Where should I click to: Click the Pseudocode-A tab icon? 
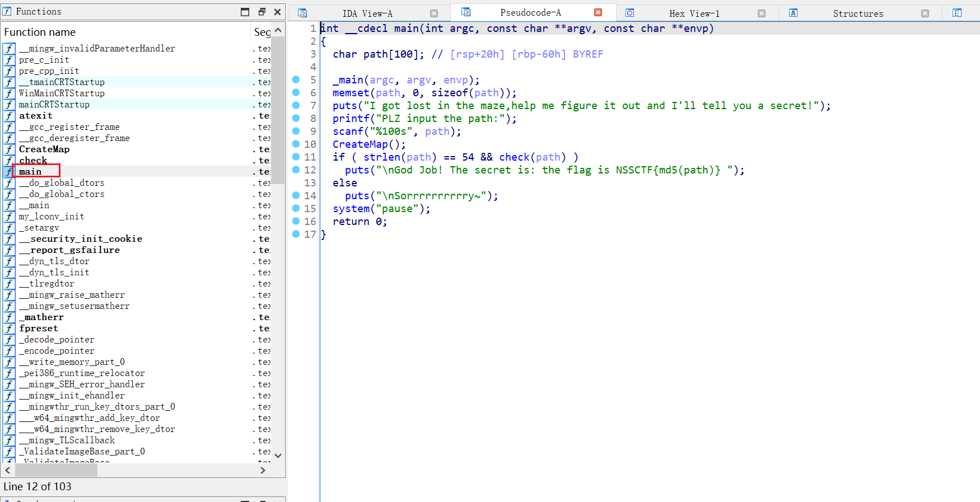[x=466, y=12]
